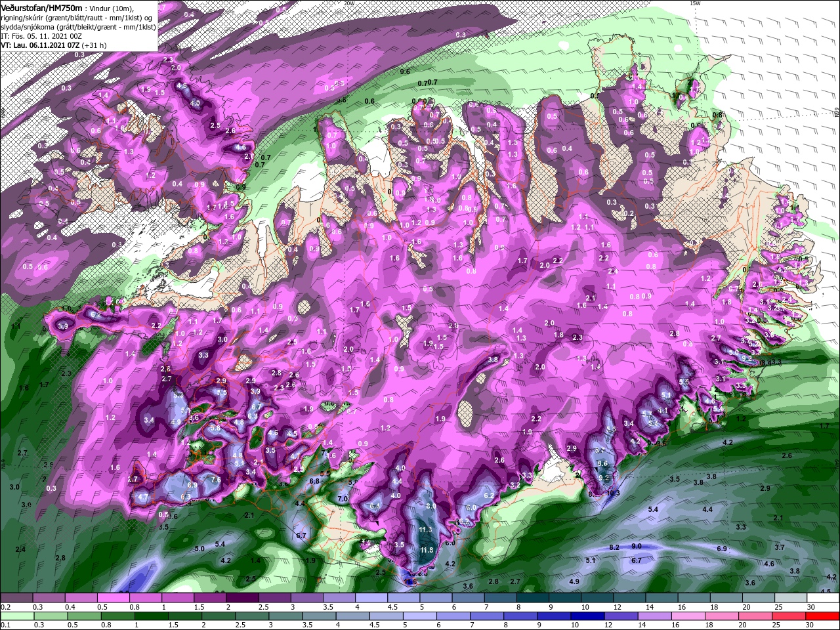
Task: Click the black 7.0 value on the map
Action: pyautogui.click(x=343, y=499)
